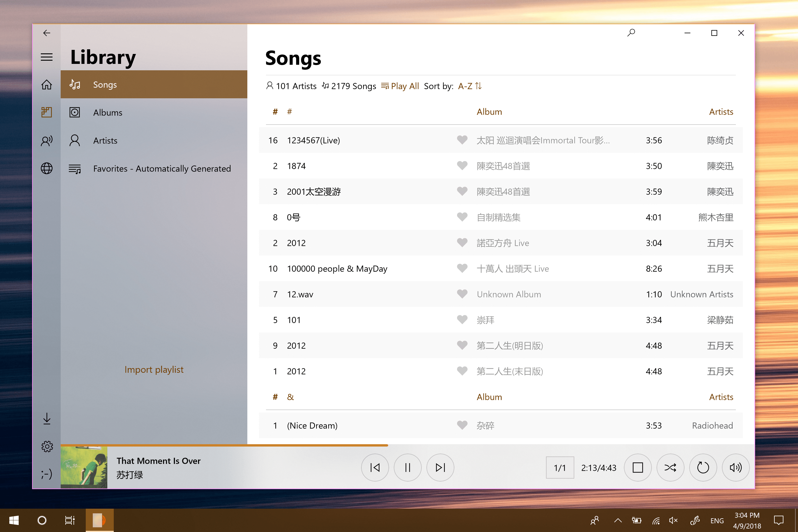Click the smiley feedback icon
This screenshot has height=532, width=798.
(x=46, y=474)
